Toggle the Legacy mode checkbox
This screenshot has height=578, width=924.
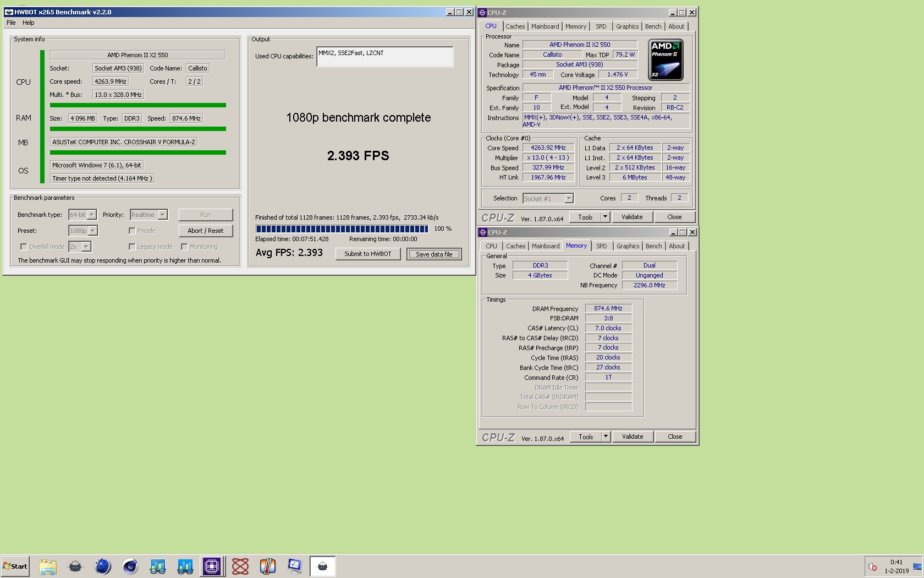[x=132, y=247]
